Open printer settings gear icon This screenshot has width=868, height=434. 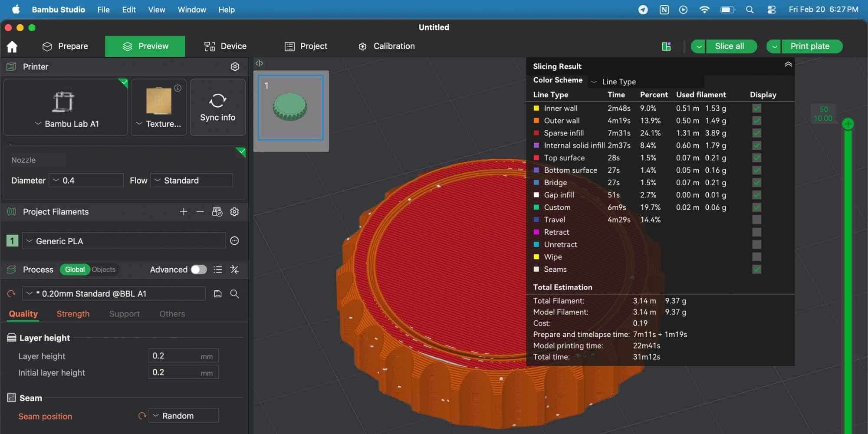point(235,66)
